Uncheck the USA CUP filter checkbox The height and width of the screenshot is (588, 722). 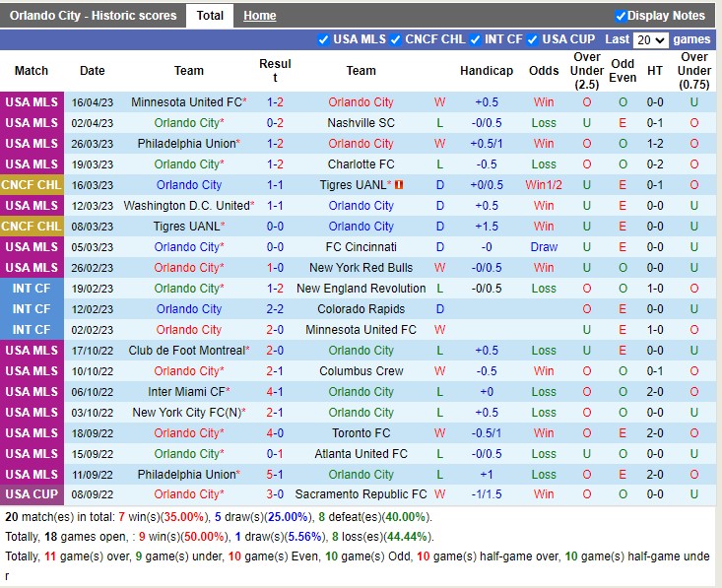pos(533,40)
